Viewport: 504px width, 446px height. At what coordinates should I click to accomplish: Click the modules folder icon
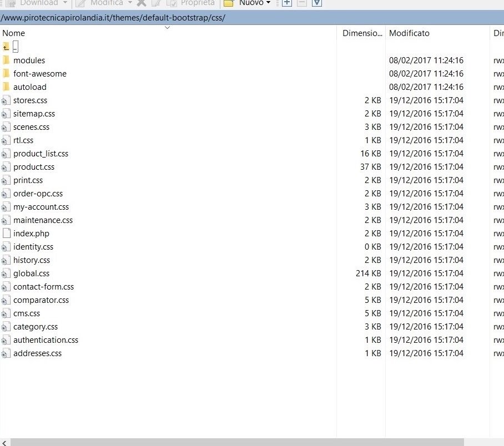[x=6, y=60]
